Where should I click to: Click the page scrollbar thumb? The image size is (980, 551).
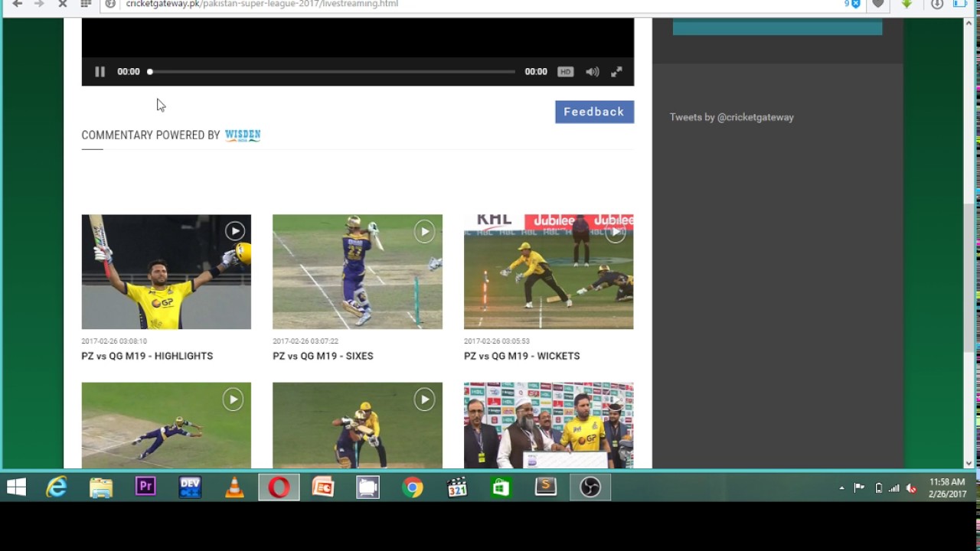tap(969, 278)
